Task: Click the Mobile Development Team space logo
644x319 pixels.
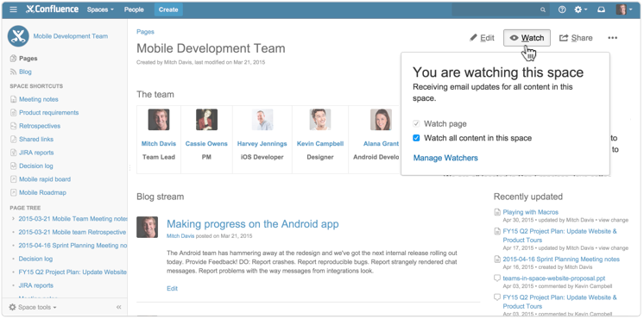Action: click(18, 36)
